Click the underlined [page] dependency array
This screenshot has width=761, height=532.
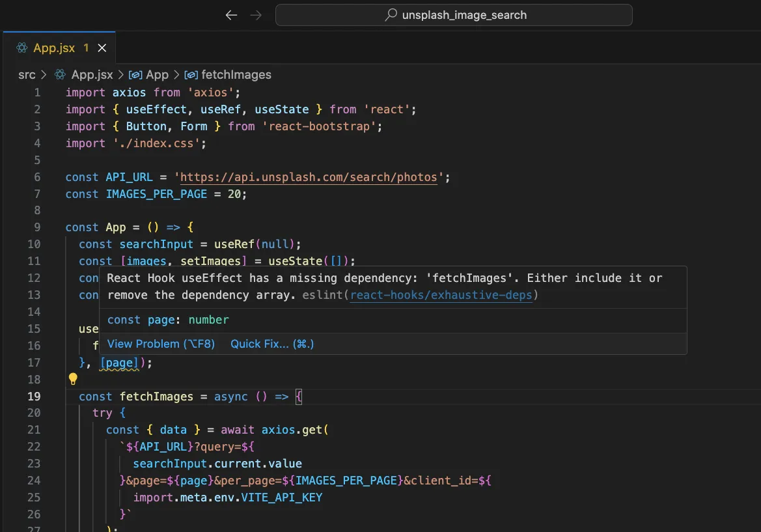point(119,363)
